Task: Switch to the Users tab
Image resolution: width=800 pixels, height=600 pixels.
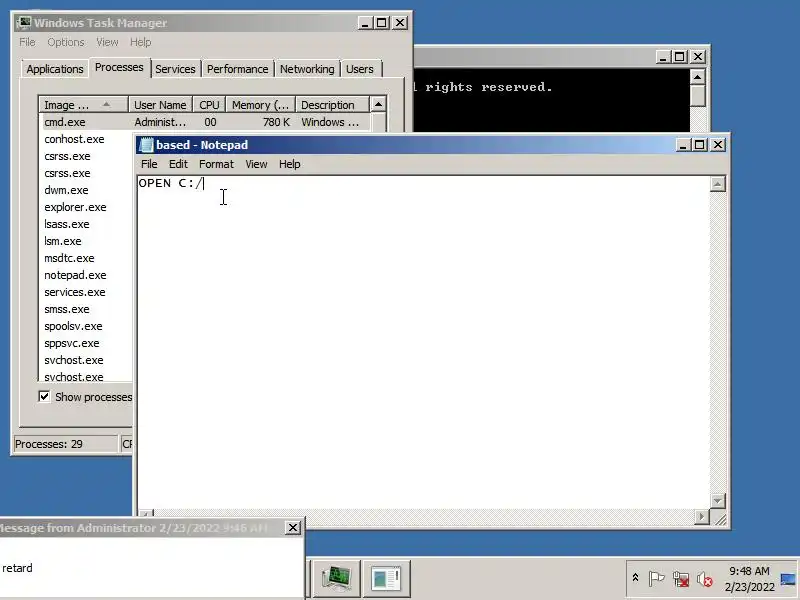Action: [360, 69]
